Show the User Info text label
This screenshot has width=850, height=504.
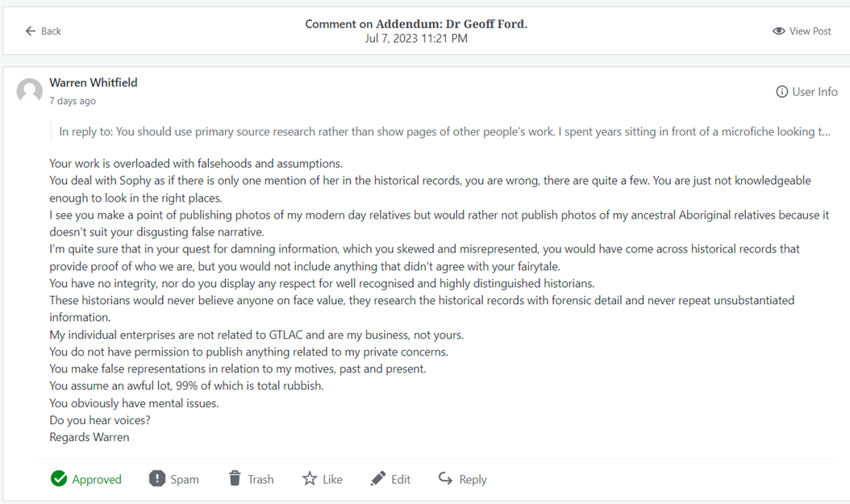815,92
